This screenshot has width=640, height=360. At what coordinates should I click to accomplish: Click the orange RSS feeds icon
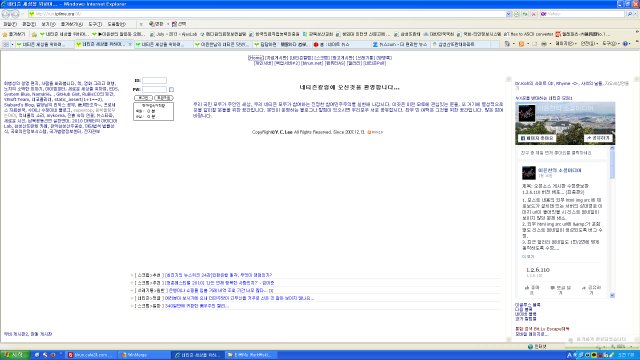(x=521, y=44)
